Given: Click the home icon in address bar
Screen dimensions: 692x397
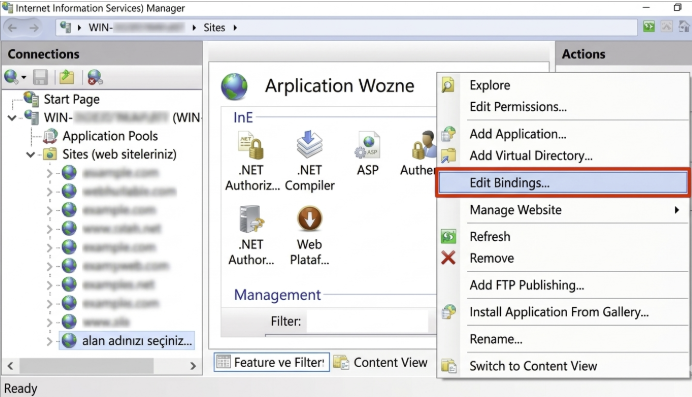Looking at the screenshot, I should (x=684, y=26).
